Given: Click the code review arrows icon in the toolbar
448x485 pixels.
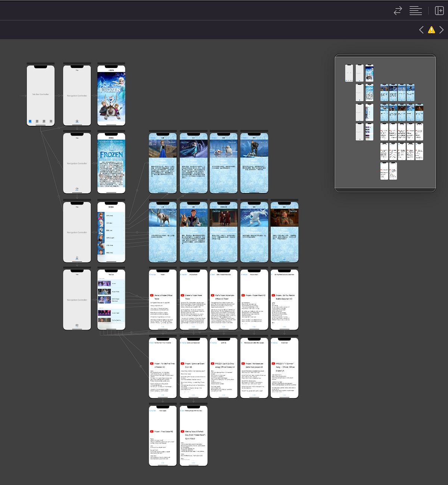Looking at the screenshot, I should (x=397, y=10).
